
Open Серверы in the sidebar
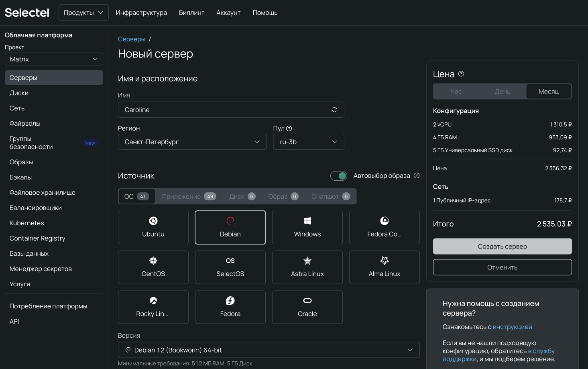(54, 77)
